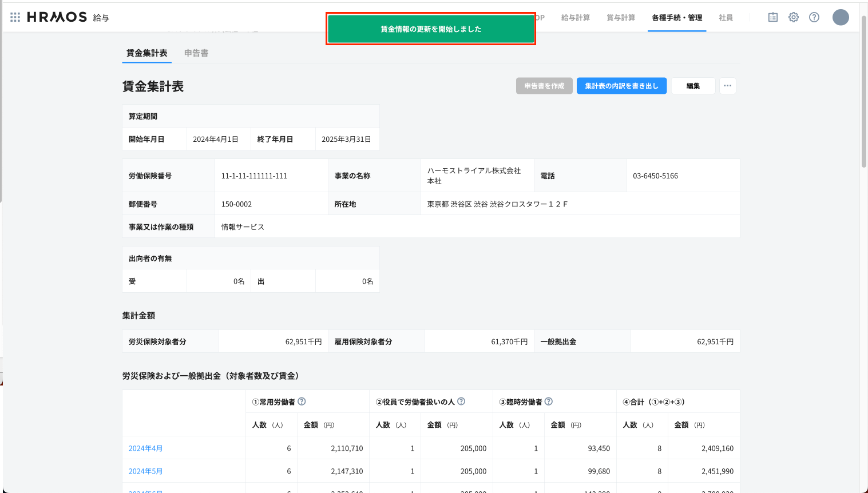Show help for ②役員で労働者扱いの人 column

[x=461, y=401]
